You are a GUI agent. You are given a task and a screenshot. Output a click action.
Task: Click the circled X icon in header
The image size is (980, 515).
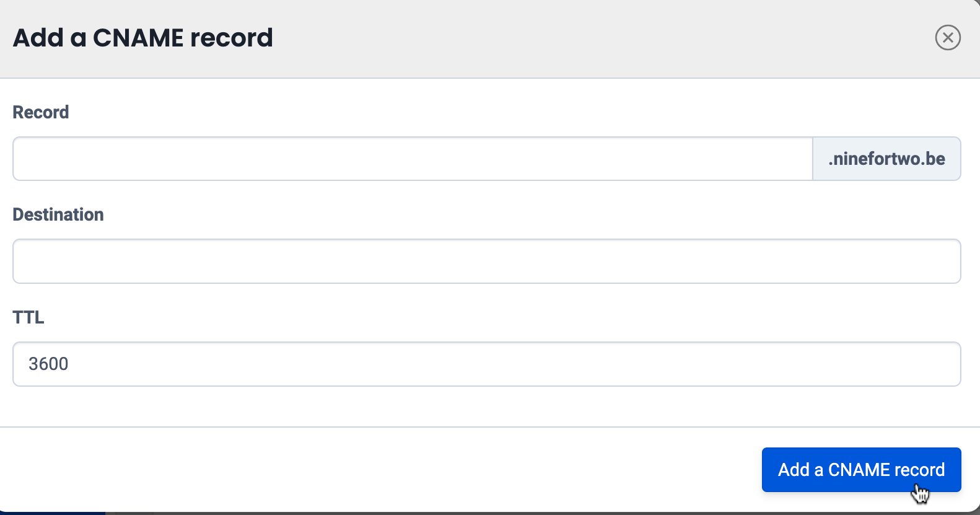click(947, 38)
